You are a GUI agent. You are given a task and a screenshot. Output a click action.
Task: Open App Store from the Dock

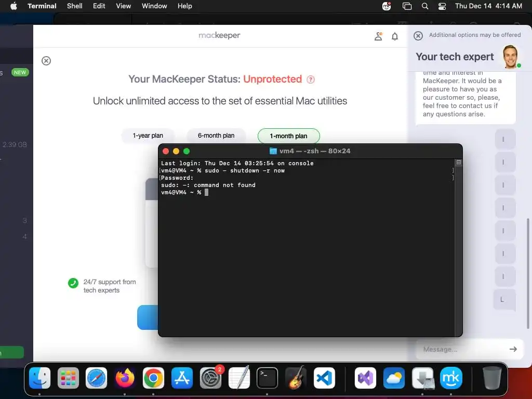182,378
